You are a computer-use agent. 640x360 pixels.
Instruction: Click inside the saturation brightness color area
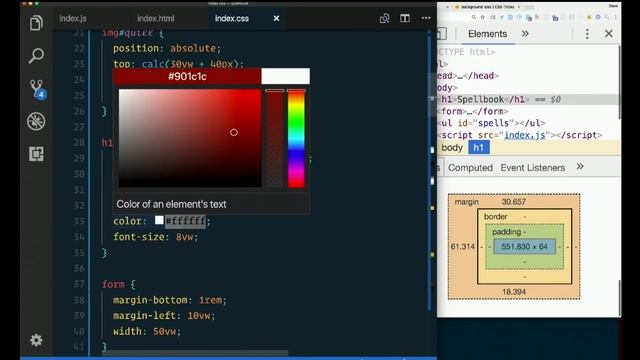coord(190,138)
